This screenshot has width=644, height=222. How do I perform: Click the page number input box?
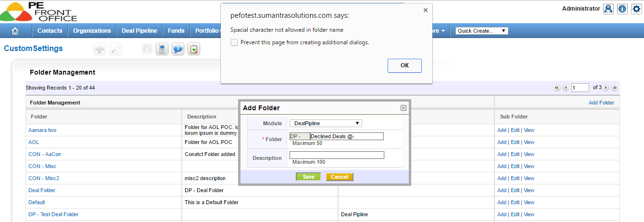coord(581,88)
